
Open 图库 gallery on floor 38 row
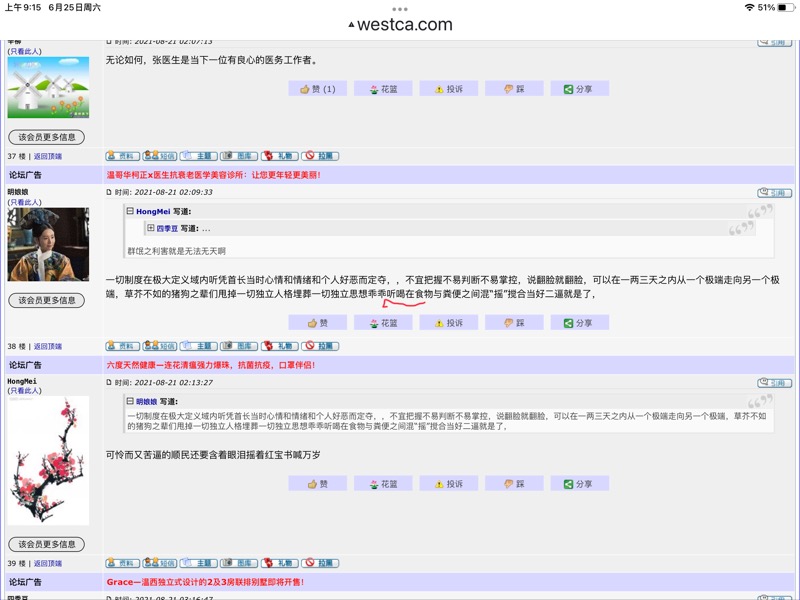[x=239, y=346]
